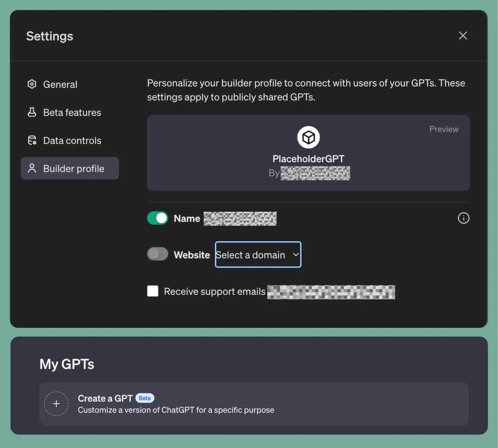Click the dashed plus icon under My GPTs

tap(56, 404)
